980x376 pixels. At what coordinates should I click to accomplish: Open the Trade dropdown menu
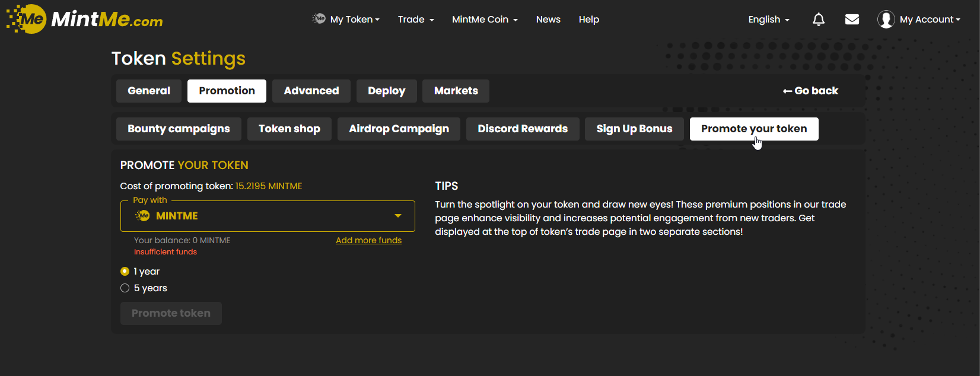[415, 20]
